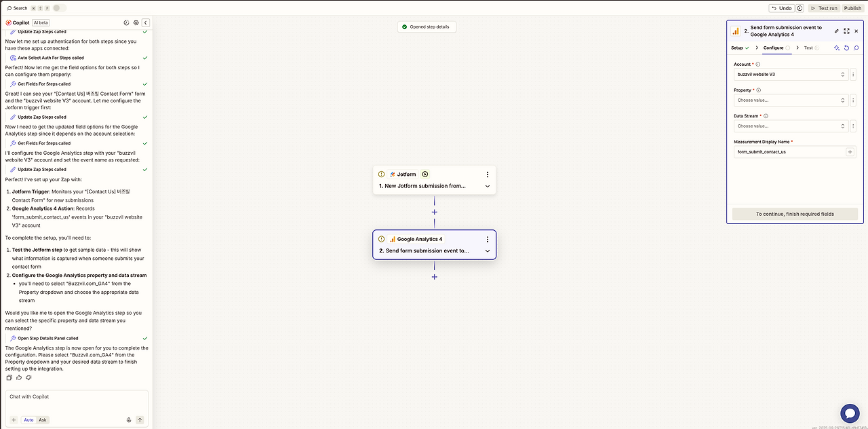This screenshot has height=429, width=868.
Task: Expand the step panel to fullscreen
Action: coord(846,31)
